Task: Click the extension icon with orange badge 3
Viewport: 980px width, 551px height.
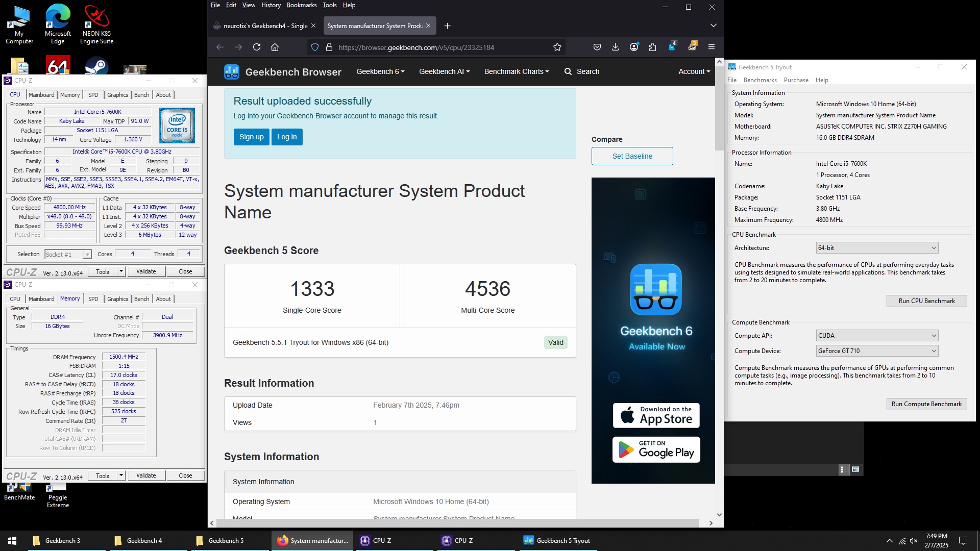Action: [x=693, y=46]
